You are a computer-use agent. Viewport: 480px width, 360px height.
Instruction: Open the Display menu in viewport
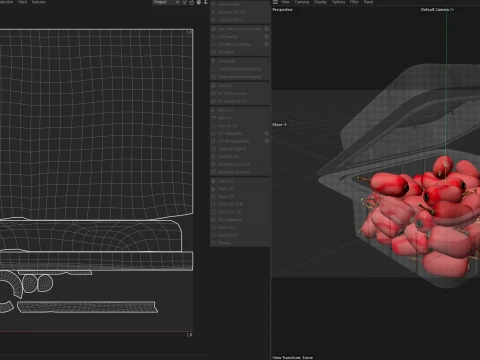pos(320,2)
